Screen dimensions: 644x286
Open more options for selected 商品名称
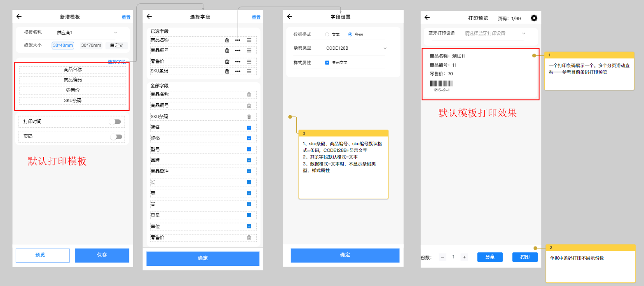tap(238, 40)
